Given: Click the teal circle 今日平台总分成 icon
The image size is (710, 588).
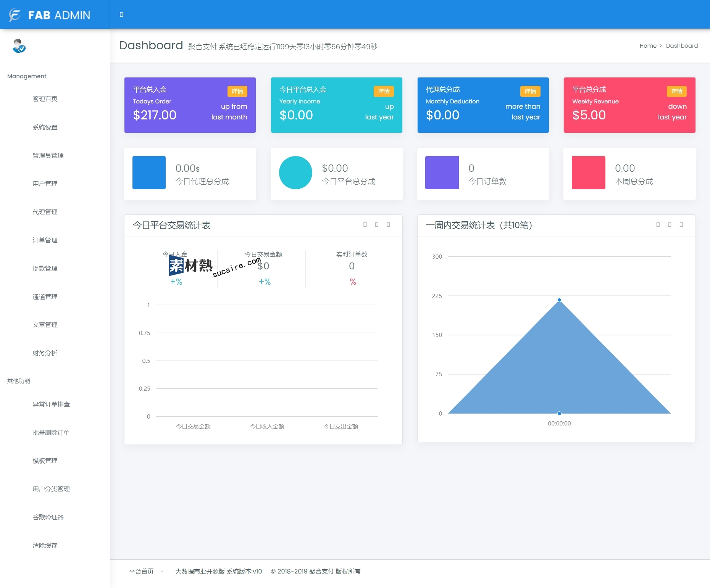Looking at the screenshot, I should point(295,172).
